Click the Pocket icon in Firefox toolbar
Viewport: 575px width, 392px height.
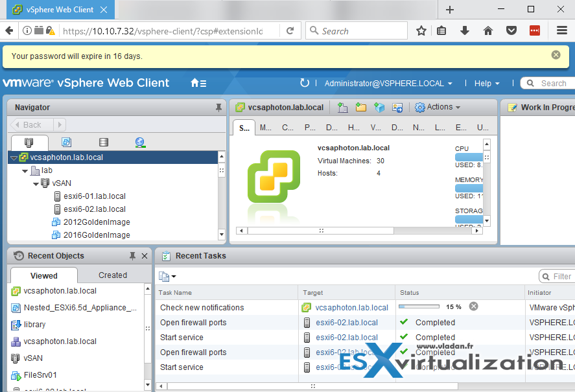(511, 30)
